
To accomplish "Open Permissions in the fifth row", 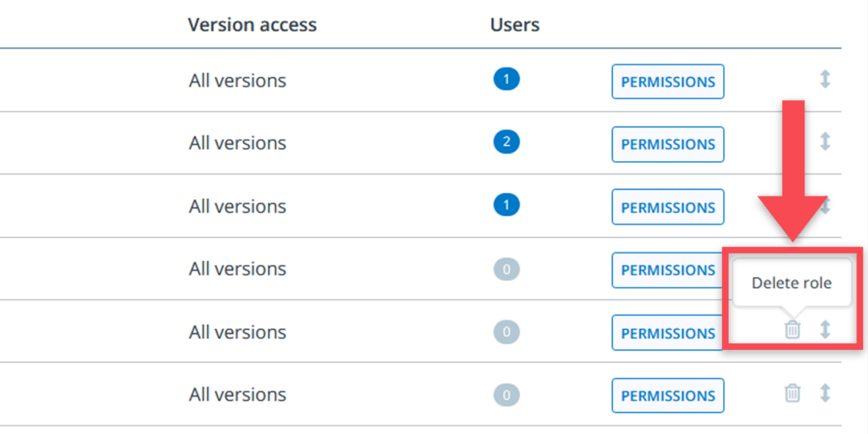I will (668, 332).
